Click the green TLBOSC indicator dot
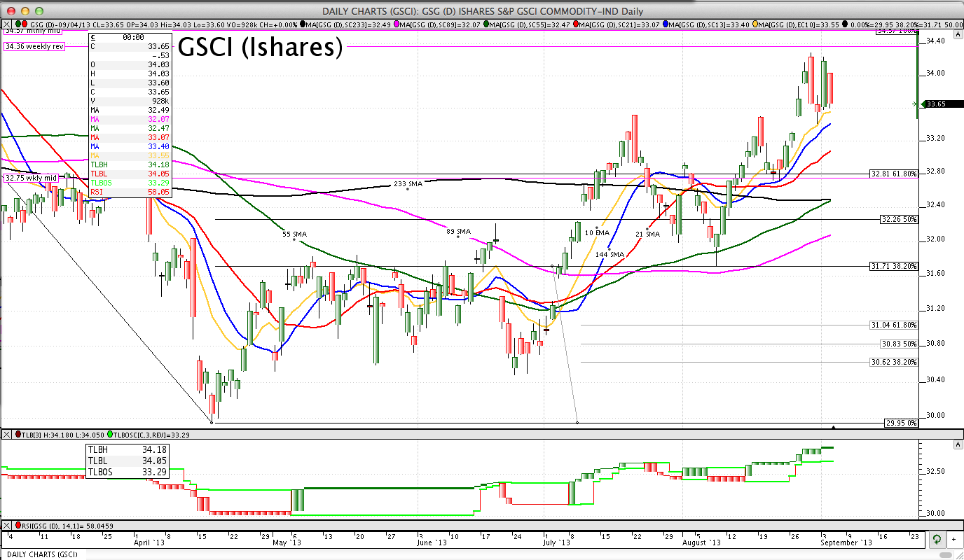 click(x=111, y=435)
